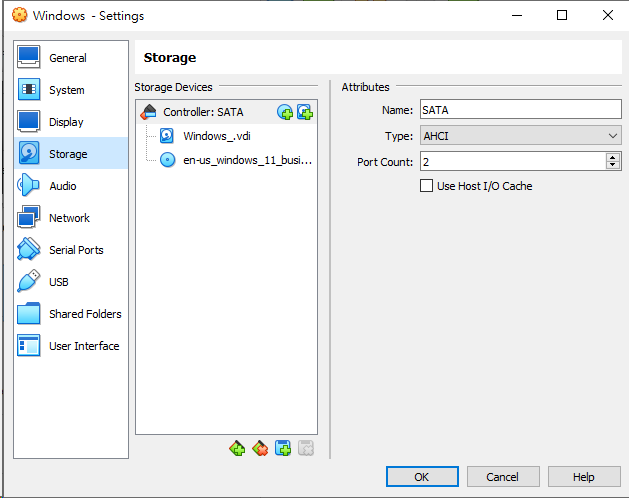This screenshot has width=629, height=498.
Task: Click the add hard disk icon
Action: (x=305, y=112)
